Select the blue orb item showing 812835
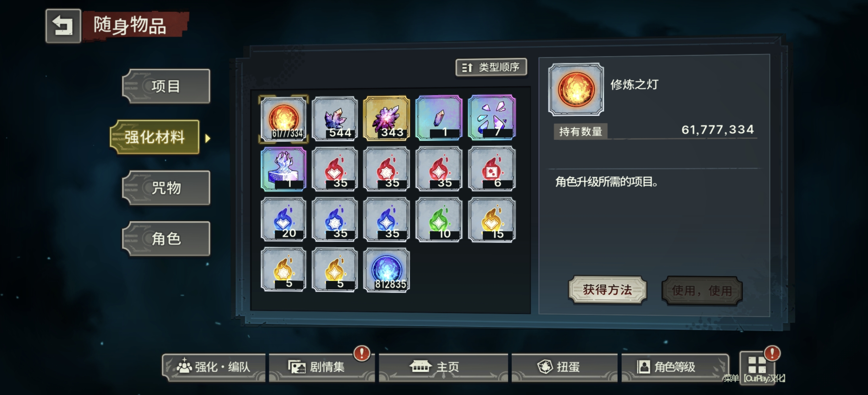868x395 pixels. click(x=387, y=270)
